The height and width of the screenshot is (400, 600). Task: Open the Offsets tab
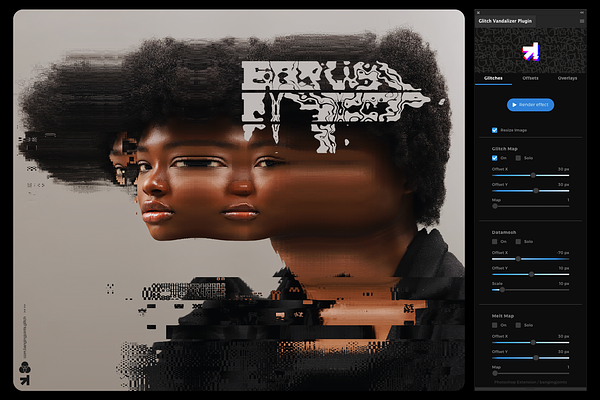[530, 77]
